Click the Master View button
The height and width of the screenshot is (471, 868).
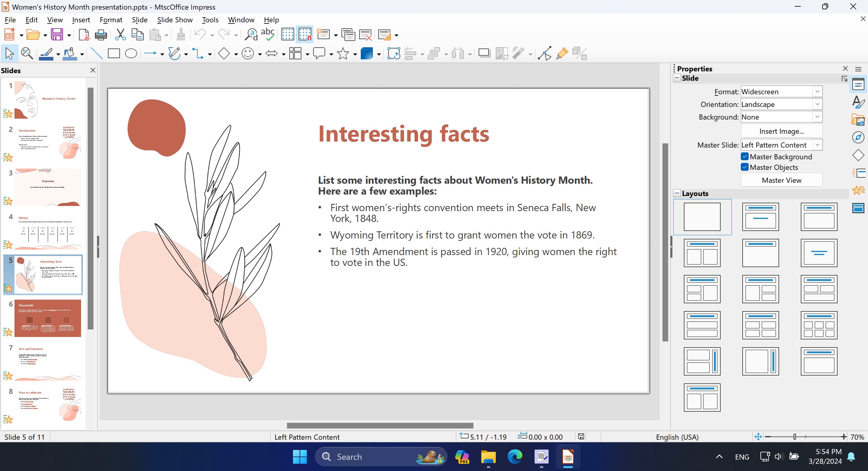point(781,180)
